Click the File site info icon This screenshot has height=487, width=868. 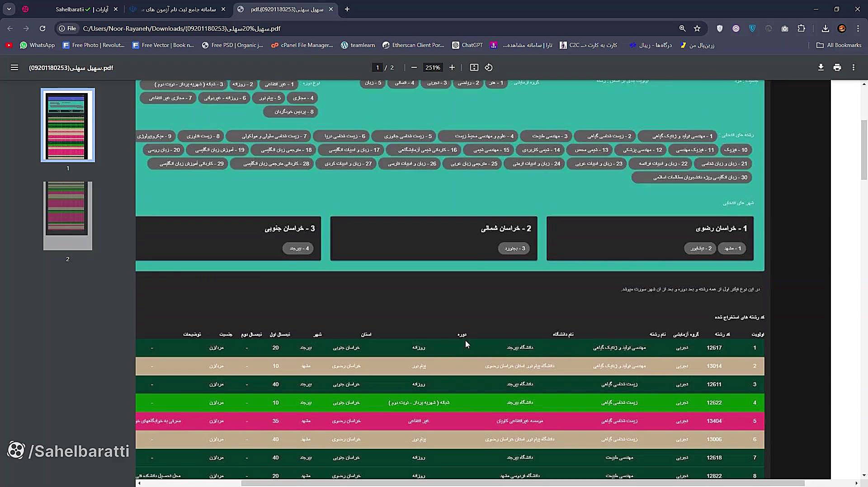pyautogui.click(x=67, y=28)
